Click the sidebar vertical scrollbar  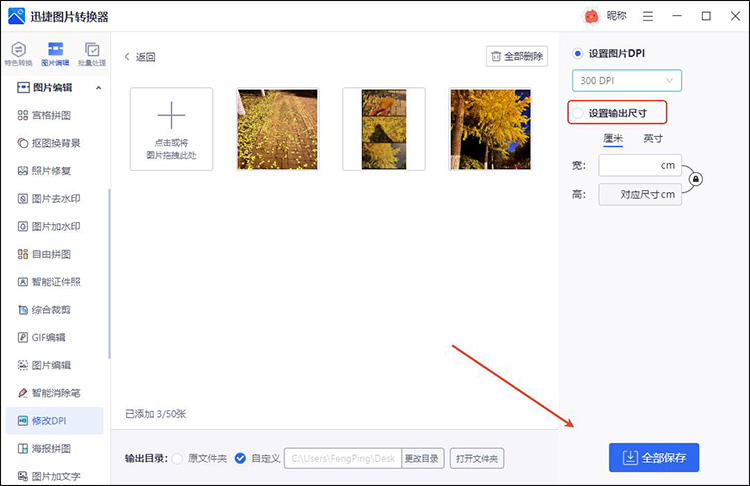click(109, 274)
